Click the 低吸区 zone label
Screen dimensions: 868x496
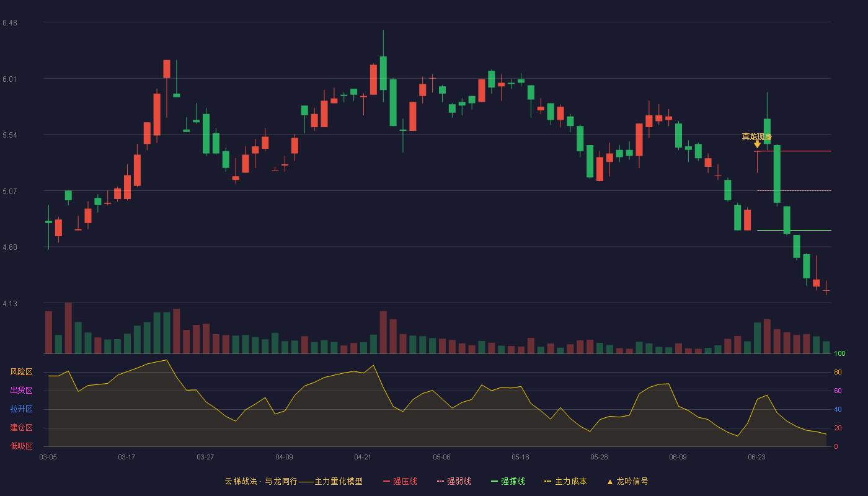pyautogui.click(x=21, y=446)
